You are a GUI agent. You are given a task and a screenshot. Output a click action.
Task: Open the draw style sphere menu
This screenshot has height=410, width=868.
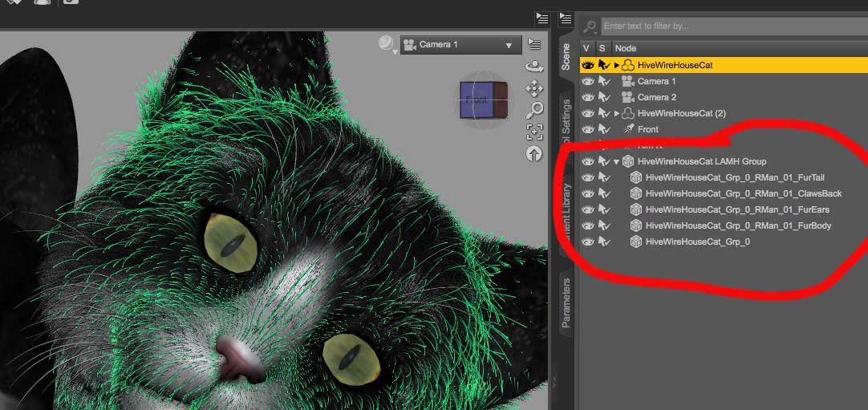tap(386, 45)
